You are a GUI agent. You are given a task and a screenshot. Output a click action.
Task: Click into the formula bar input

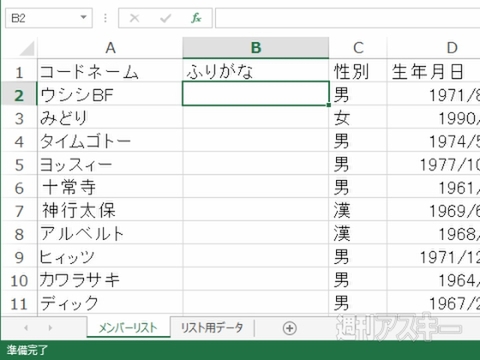tap(348, 18)
